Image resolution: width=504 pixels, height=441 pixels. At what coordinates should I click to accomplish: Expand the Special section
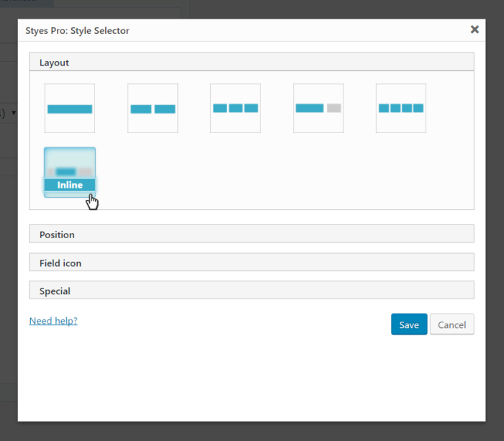251,290
